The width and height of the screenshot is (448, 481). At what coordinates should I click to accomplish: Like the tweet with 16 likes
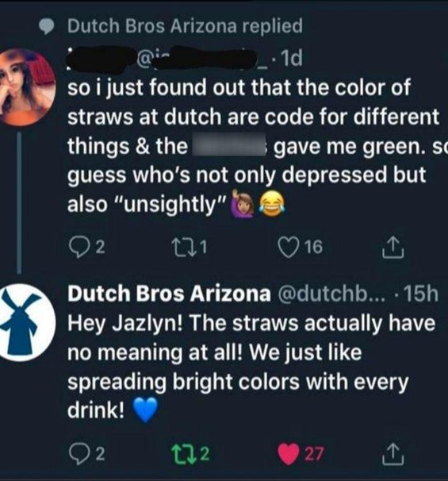click(x=301, y=248)
